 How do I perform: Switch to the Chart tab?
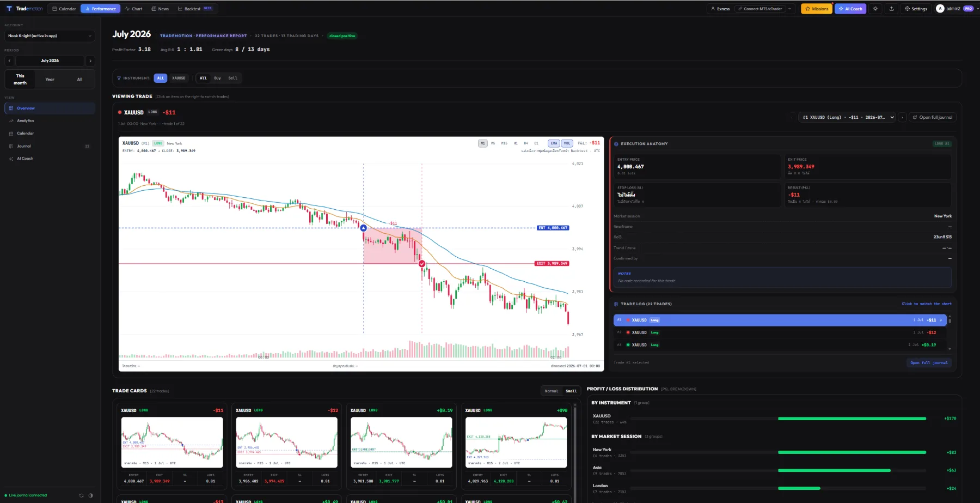tap(133, 9)
